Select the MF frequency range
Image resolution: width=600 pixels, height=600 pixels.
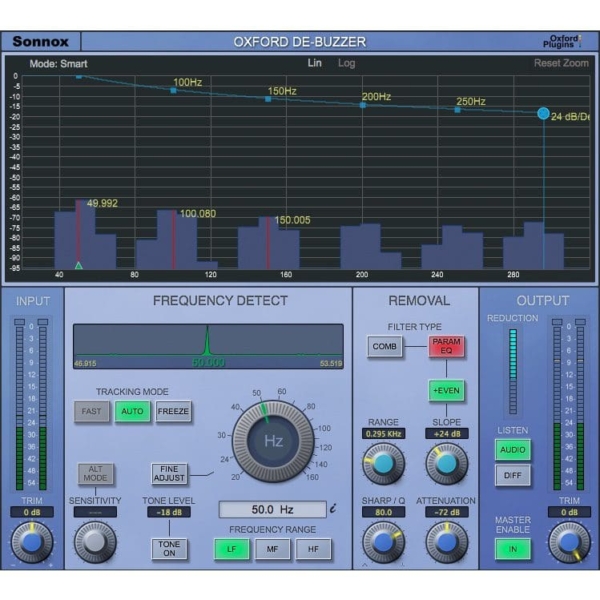(272, 549)
